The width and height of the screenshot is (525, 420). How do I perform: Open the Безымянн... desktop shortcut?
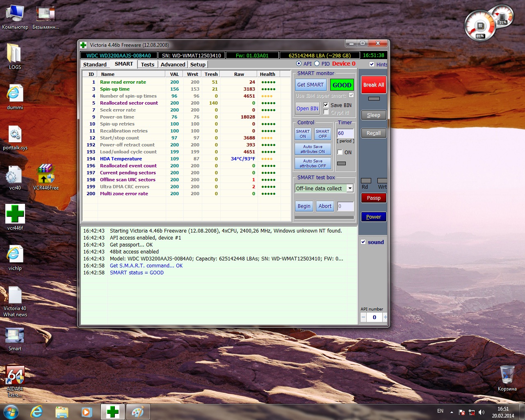(x=46, y=16)
